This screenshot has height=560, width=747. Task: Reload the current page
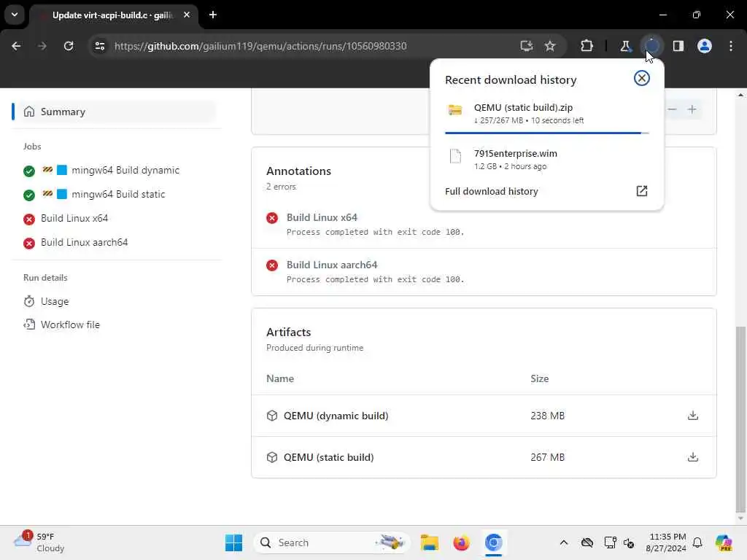(x=69, y=46)
